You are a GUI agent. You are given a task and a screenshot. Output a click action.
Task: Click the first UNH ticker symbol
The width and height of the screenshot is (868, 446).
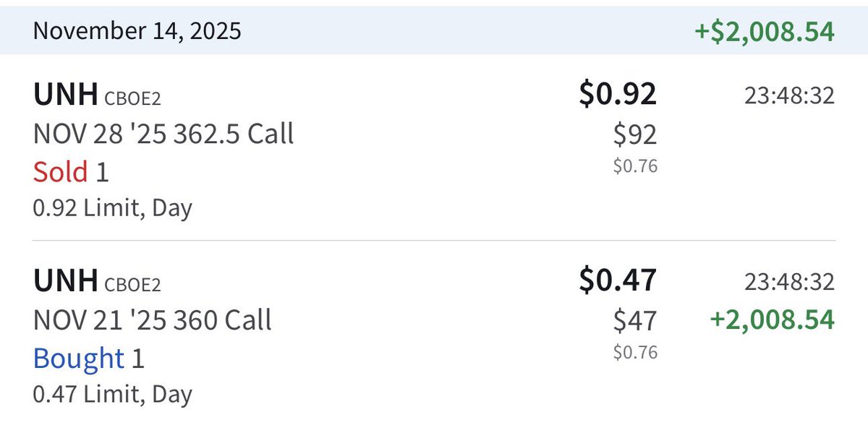65,96
